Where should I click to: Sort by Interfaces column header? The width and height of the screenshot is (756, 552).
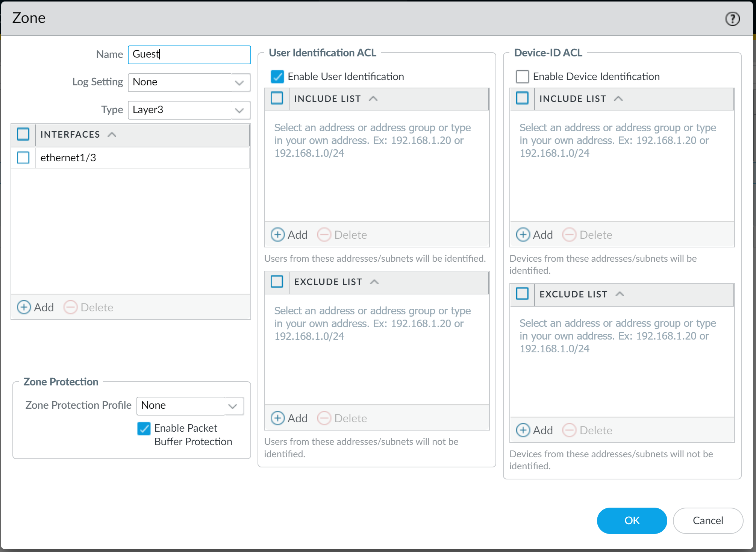70,135
